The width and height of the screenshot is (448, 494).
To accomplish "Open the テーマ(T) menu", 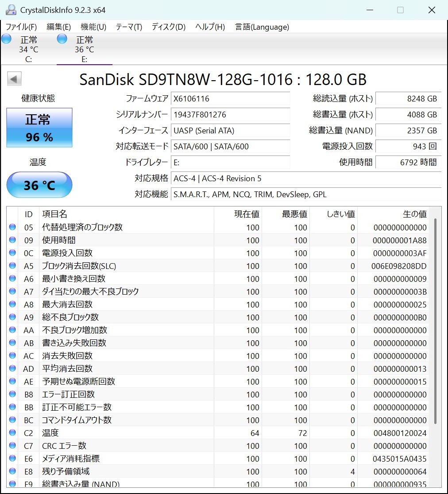I will coord(129,27).
